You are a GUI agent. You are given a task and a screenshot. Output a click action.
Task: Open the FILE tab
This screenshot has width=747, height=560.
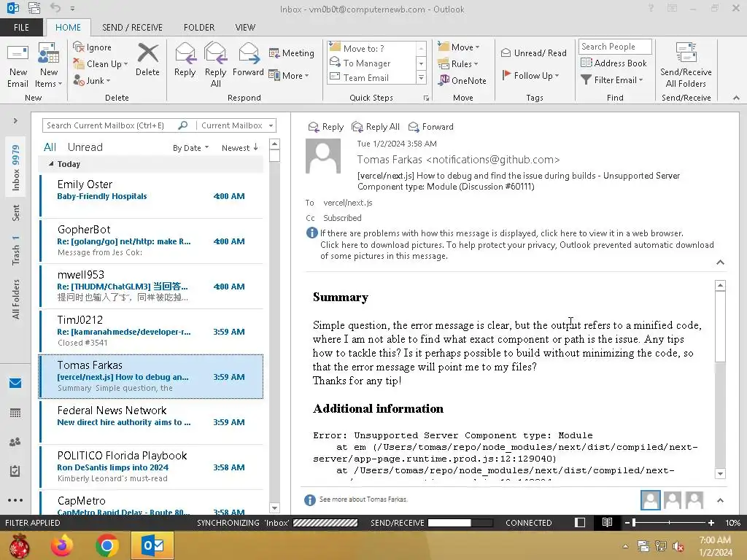(x=21, y=27)
